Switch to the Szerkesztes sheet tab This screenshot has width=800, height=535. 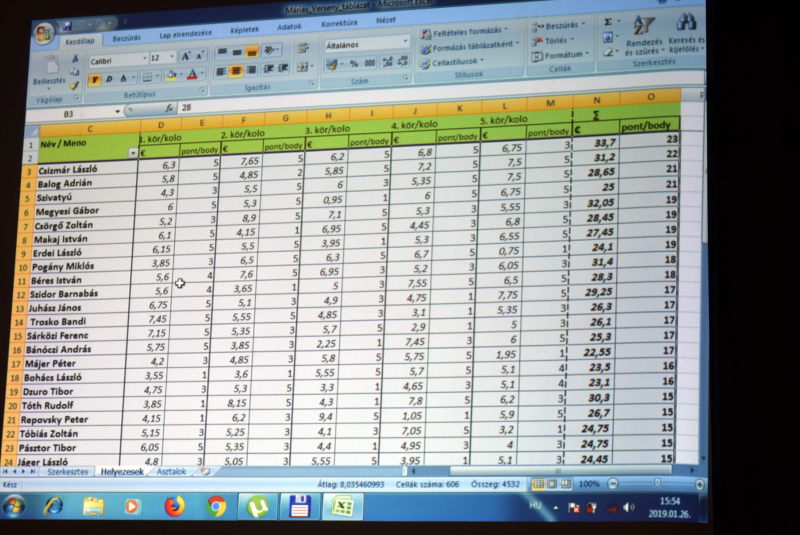point(67,472)
